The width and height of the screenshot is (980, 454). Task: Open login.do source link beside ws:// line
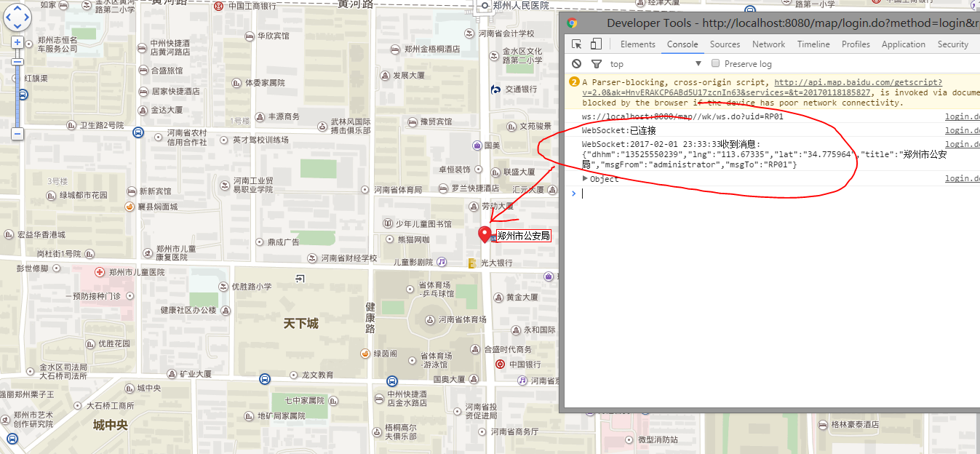tap(963, 116)
